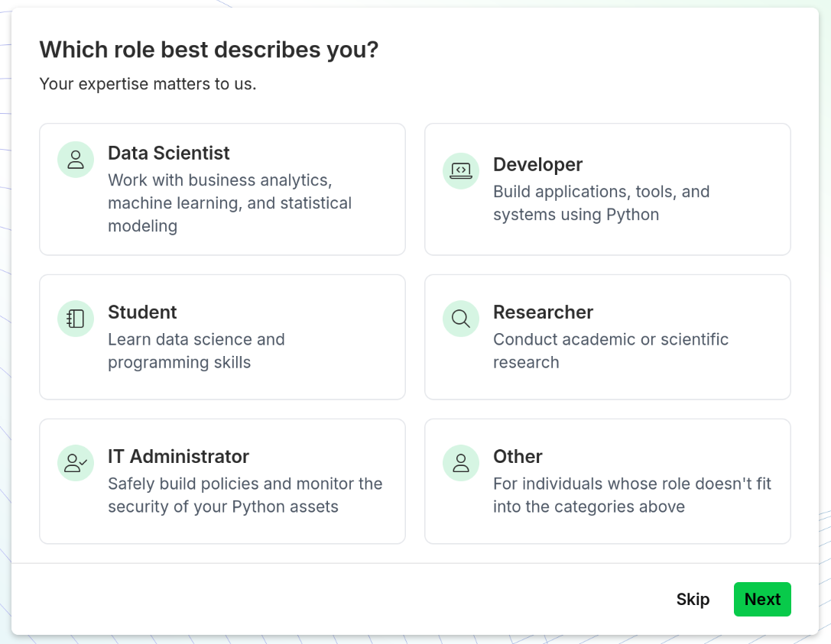Click 'Learn data science and programming skills' text

[x=196, y=351]
